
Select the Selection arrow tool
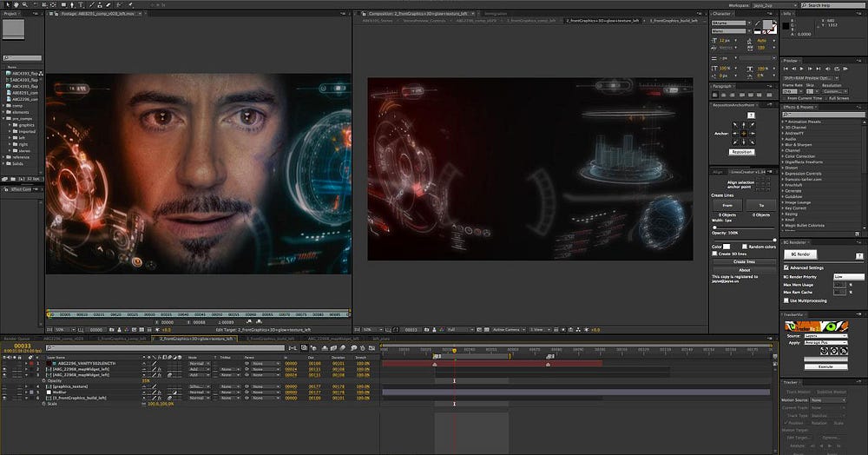8,4
